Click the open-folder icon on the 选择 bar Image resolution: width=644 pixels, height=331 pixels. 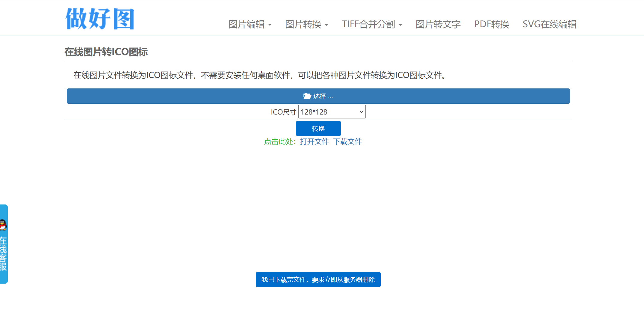(307, 96)
